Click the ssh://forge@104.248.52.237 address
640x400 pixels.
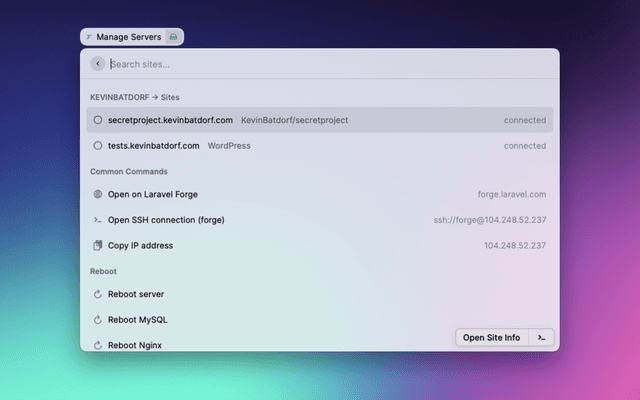[x=489, y=220]
